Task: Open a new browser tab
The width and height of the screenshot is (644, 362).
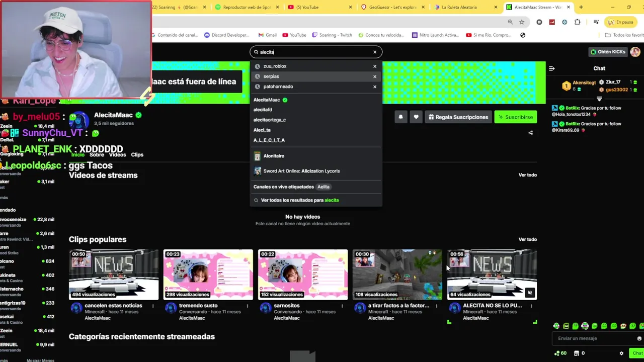Action: [x=581, y=7]
